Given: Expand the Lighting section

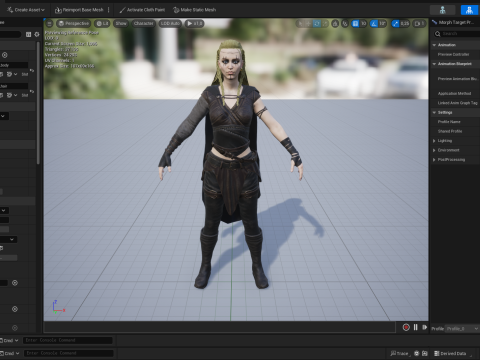Looking at the screenshot, I should pyautogui.click(x=434, y=141).
